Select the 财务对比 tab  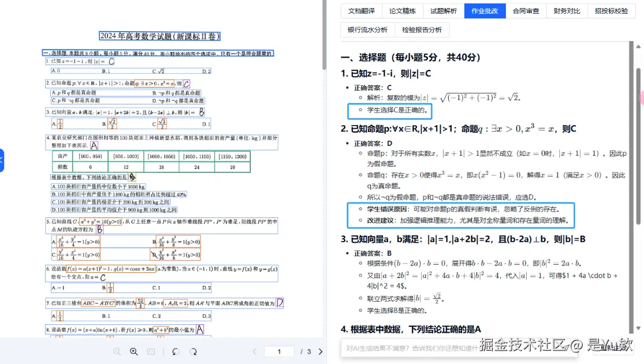click(x=567, y=10)
